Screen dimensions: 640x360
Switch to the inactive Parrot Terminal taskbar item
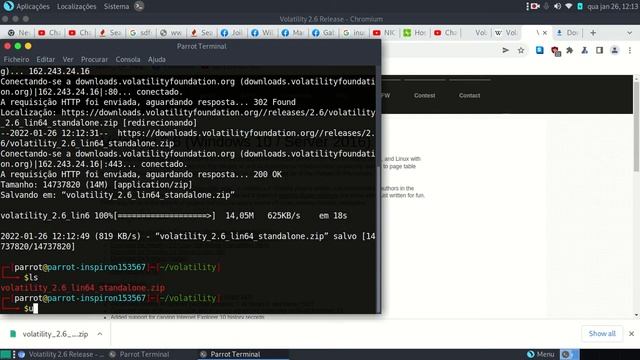[140, 354]
